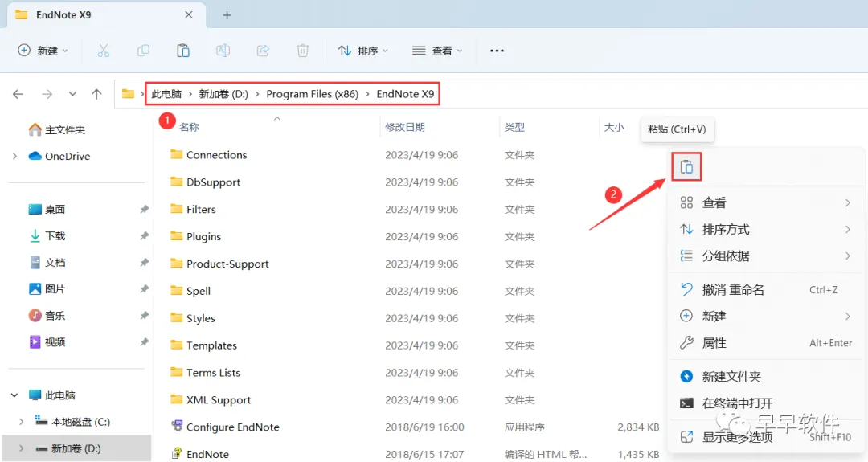Click EndNote X9 breadcrumb segment
Viewport: 868px width, 462px height.
[x=405, y=94]
